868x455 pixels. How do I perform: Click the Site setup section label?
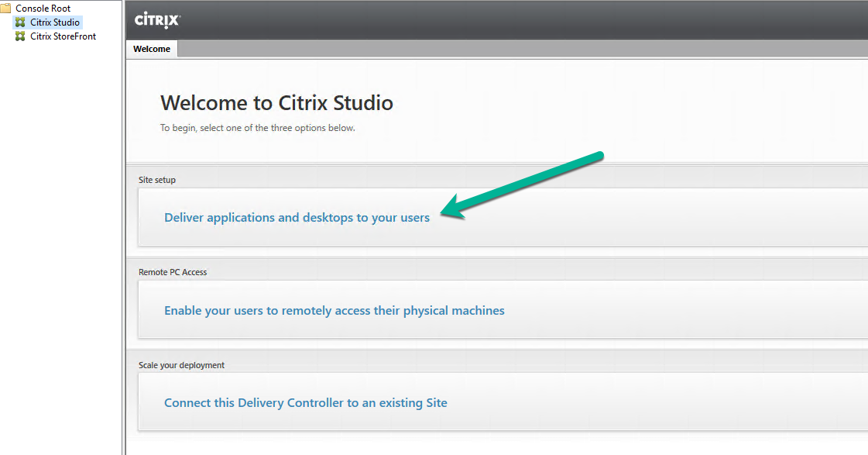[157, 180]
